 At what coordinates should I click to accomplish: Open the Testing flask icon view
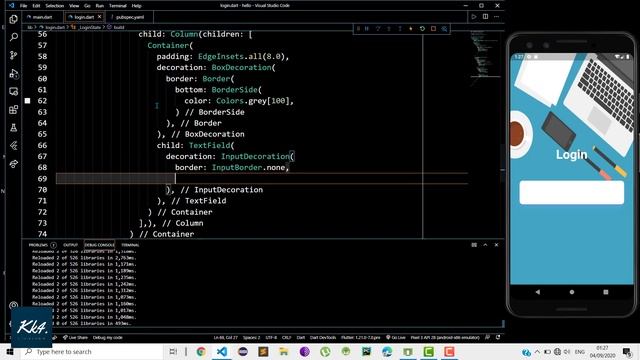13,128
